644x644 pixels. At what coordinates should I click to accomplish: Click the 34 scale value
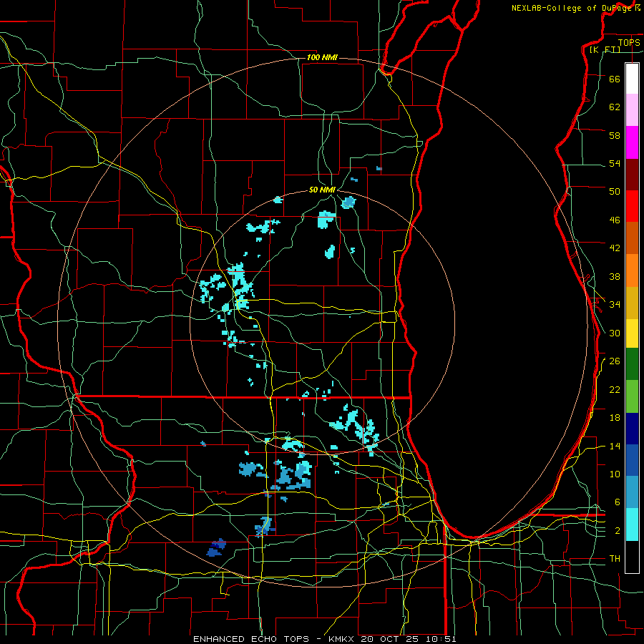pyautogui.click(x=615, y=304)
